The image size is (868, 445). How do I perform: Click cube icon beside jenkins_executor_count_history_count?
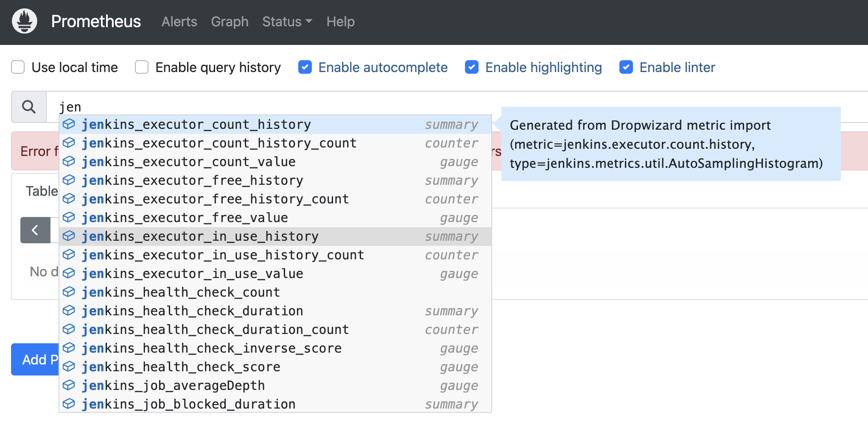point(69,143)
